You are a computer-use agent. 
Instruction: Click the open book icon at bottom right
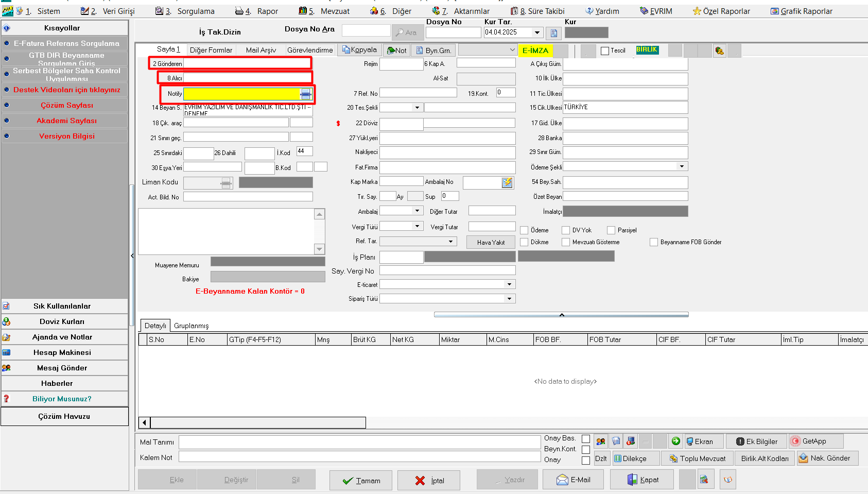click(x=727, y=480)
